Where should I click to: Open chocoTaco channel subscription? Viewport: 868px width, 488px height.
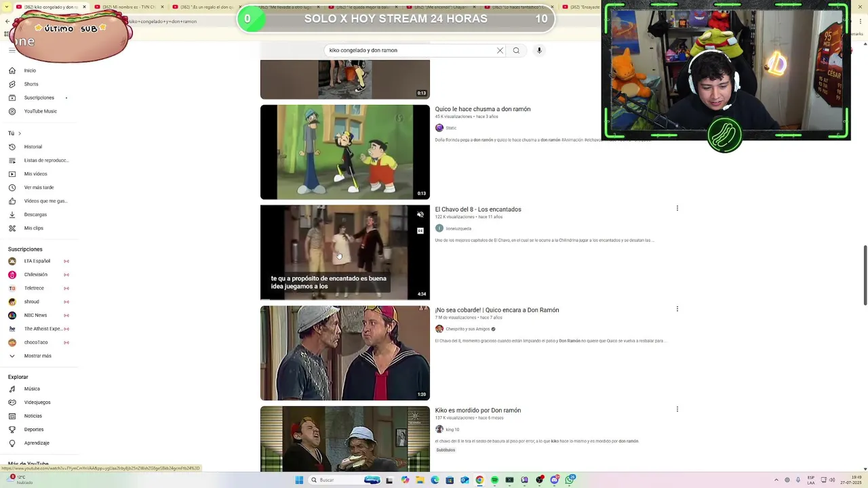(36, 342)
